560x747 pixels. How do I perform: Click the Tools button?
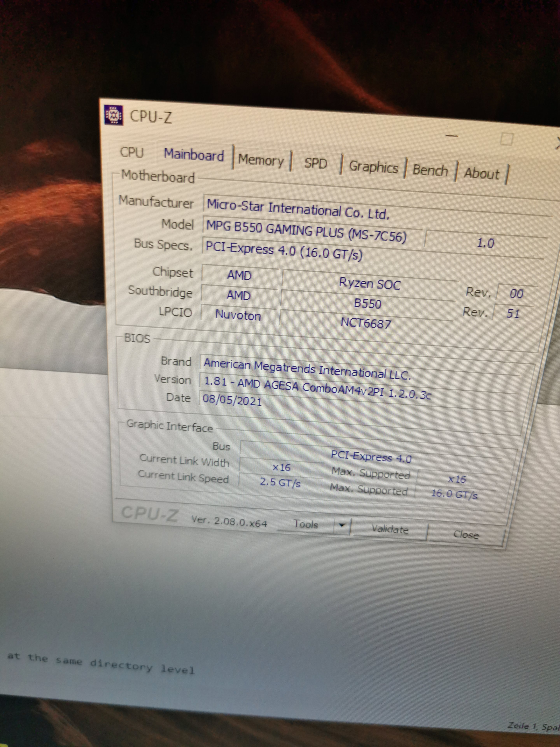[x=305, y=524]
